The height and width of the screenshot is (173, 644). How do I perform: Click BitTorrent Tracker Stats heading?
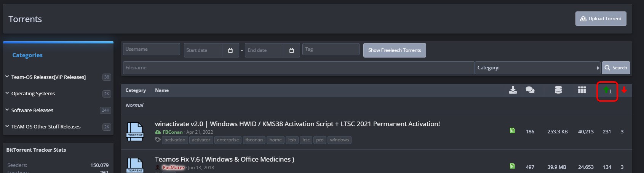[x=36, y=150]
